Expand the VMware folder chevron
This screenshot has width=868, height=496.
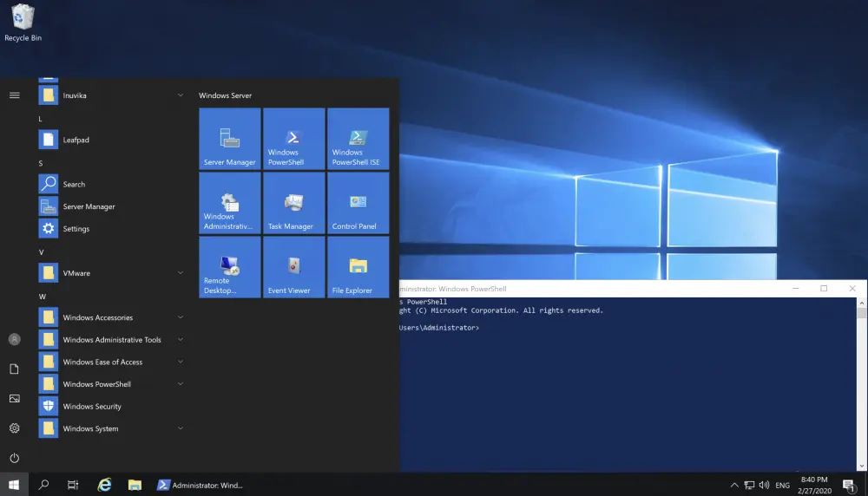(x=181, y=272)
